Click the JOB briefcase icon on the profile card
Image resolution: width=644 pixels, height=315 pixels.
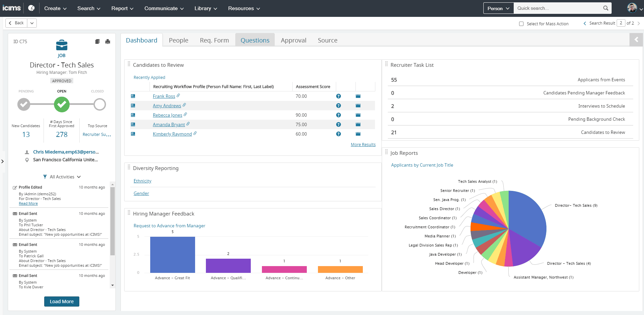click(61, 46)
